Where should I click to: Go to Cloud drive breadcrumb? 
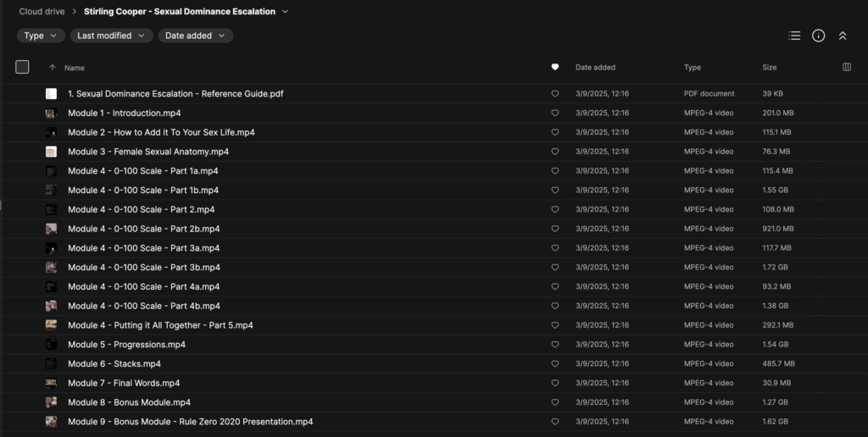pyautogui.click(x=42, y=12)
